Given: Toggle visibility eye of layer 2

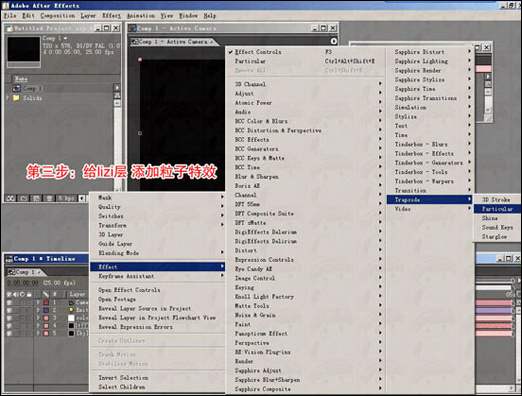Looking at the screenshot, I should [x=9, y=310].
